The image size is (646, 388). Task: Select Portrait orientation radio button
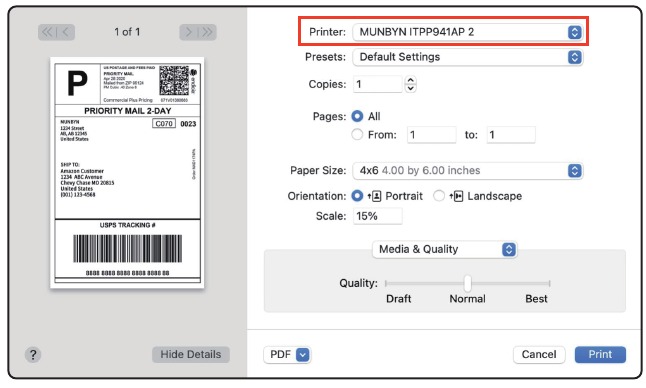pos(357,196)
